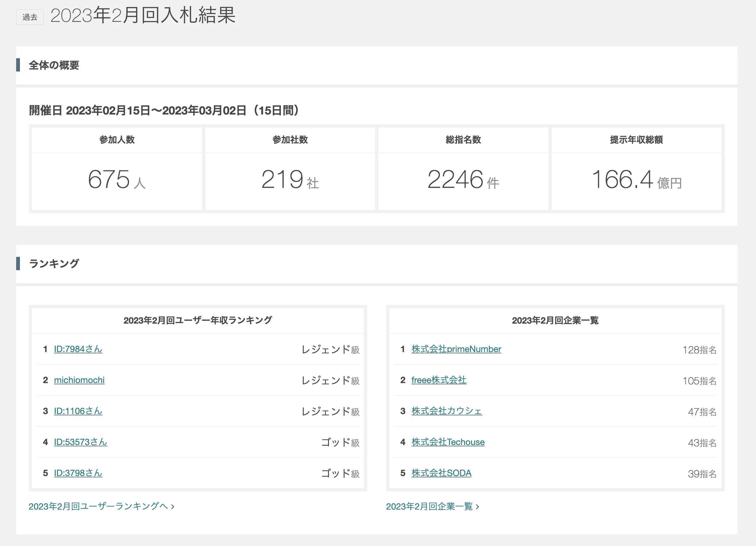The image size is (756, 546).
Task: Click the 総指名数 column header
Action: click(463, 140)
